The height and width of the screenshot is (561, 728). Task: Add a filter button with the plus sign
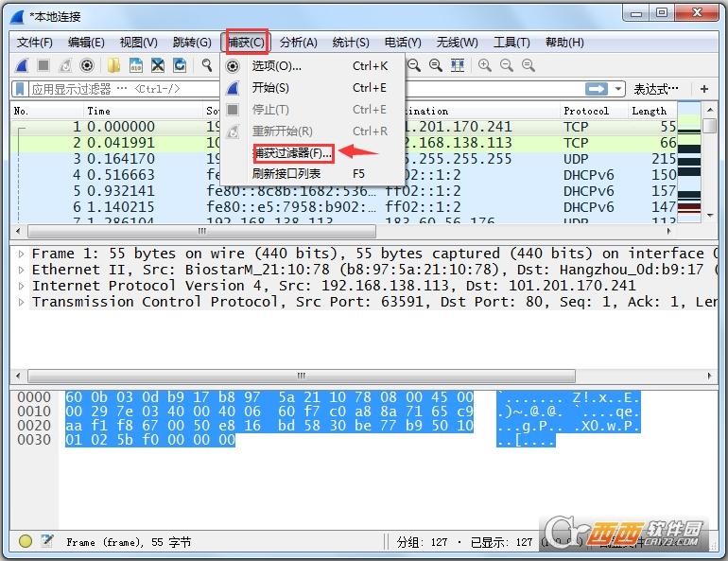pyautogui.click(x=703, y=89)
